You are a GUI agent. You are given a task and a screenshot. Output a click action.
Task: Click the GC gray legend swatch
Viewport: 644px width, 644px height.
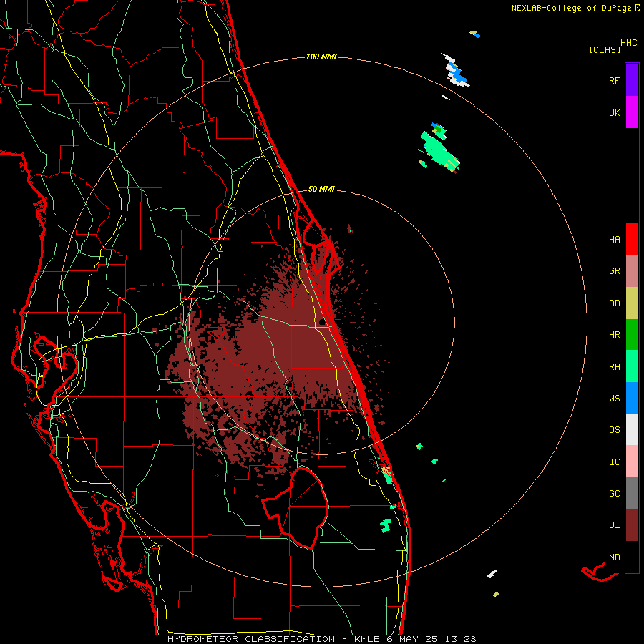point(632,493)
